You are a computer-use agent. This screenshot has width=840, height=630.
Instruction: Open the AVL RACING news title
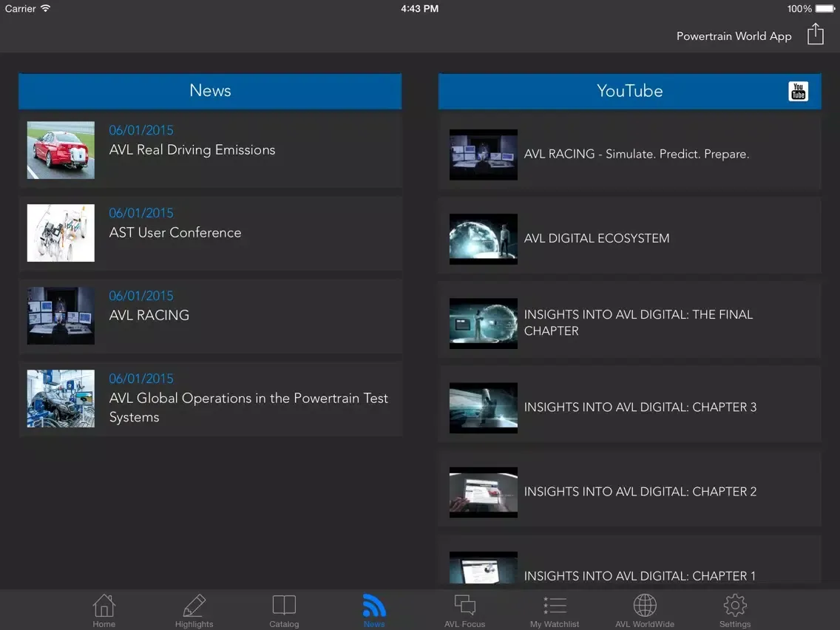click(149, 315)
